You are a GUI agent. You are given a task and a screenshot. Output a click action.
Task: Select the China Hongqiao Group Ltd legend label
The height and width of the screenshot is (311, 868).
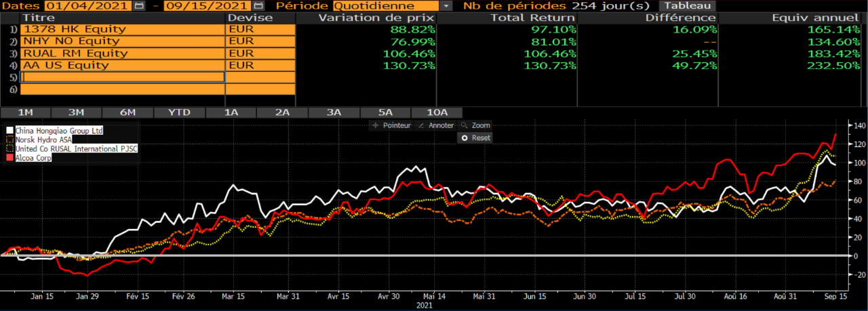pos(59,130)
